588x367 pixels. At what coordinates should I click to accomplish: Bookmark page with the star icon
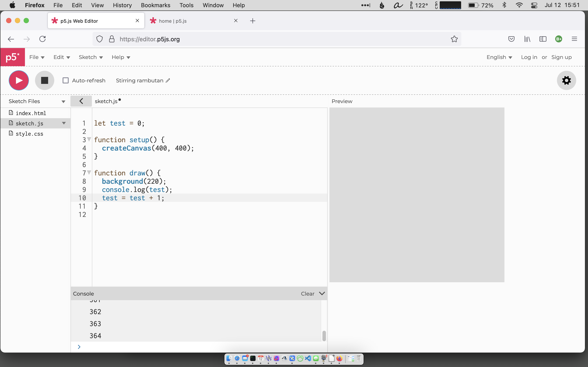pyautogui.click(x=454, y=39)
